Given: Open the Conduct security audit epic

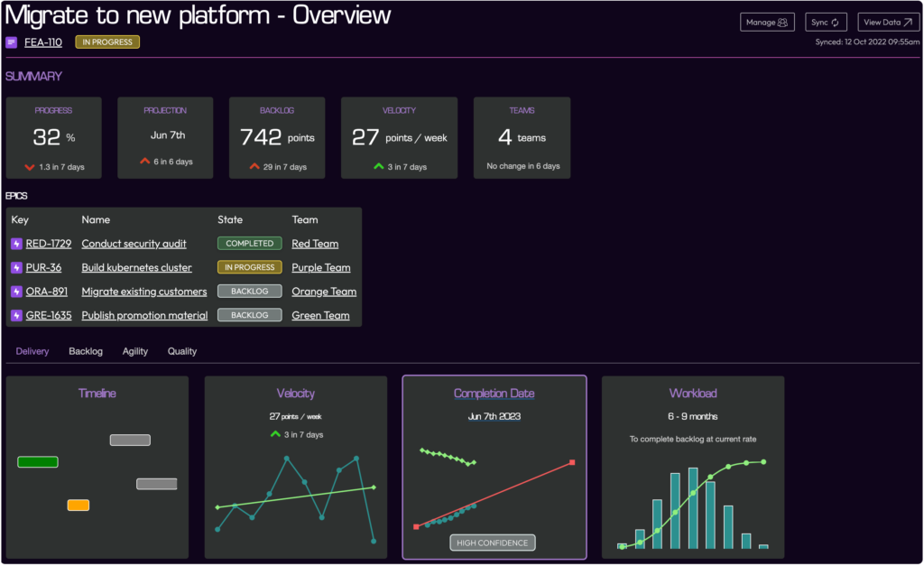Looking at the screenshot, I should 134,244.
